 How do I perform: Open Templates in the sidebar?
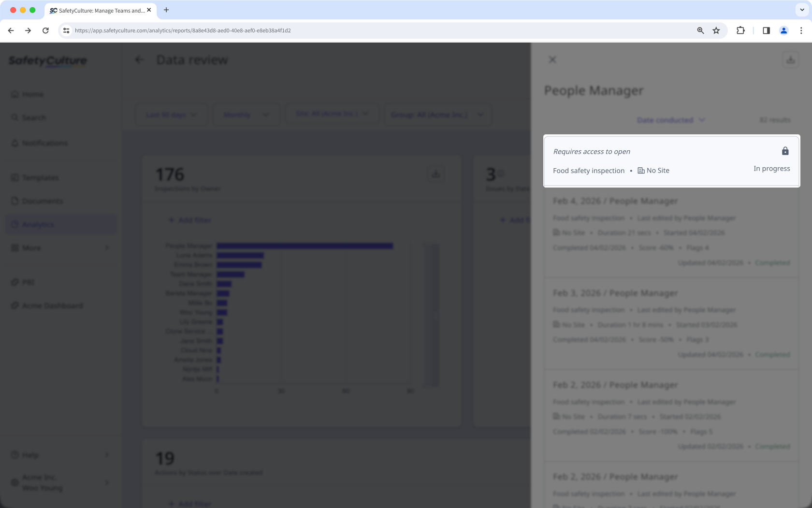(x=61, y=178)
